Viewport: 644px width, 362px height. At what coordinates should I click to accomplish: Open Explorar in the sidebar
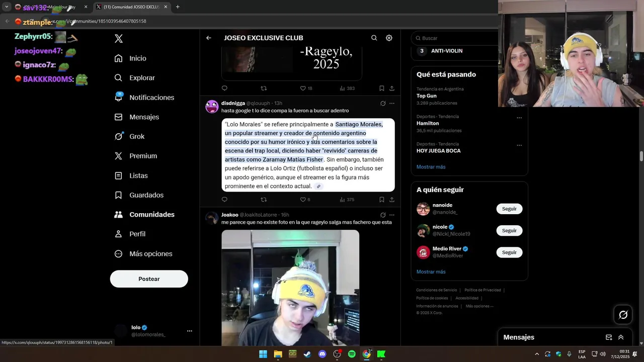point(134,78)
